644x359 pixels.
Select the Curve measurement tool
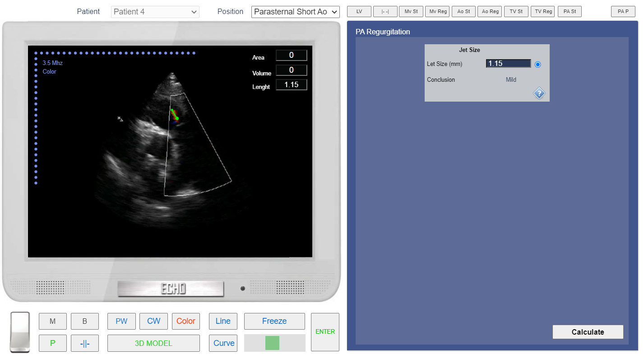click(x=223, y=343)
